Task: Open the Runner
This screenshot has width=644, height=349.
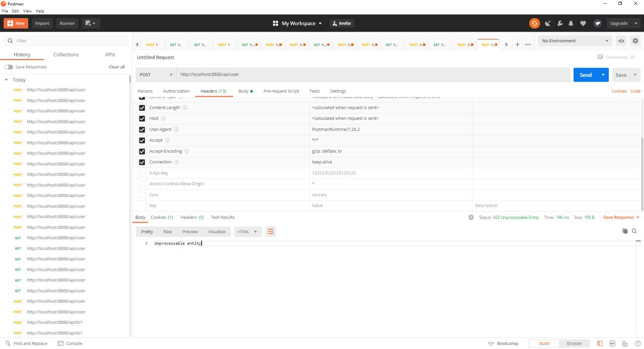Action: [67, 23]
